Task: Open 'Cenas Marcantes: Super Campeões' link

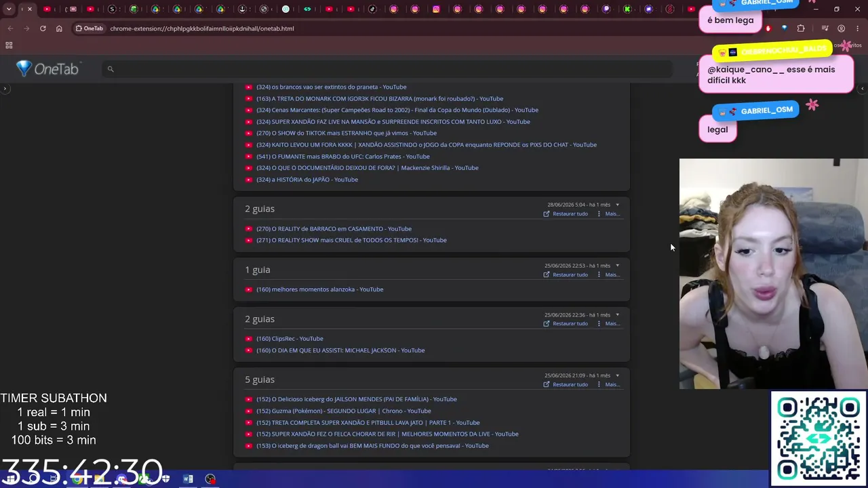Action: point(397,110)
